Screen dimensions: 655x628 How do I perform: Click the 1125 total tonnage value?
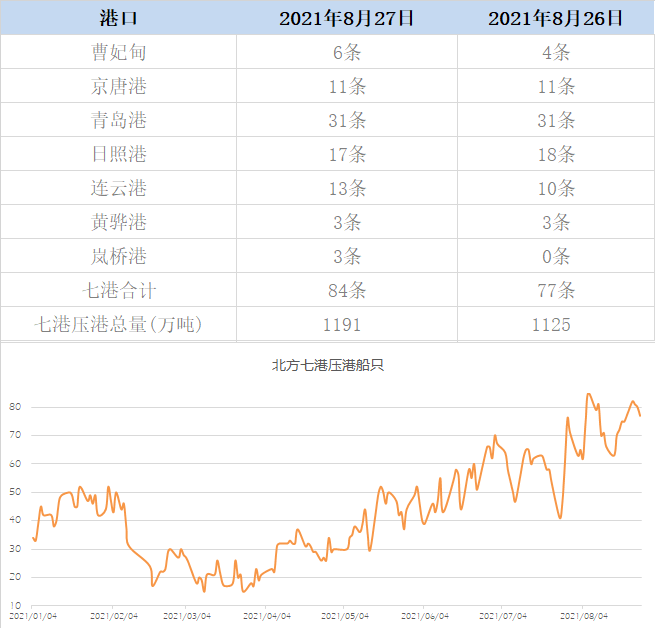556,324
